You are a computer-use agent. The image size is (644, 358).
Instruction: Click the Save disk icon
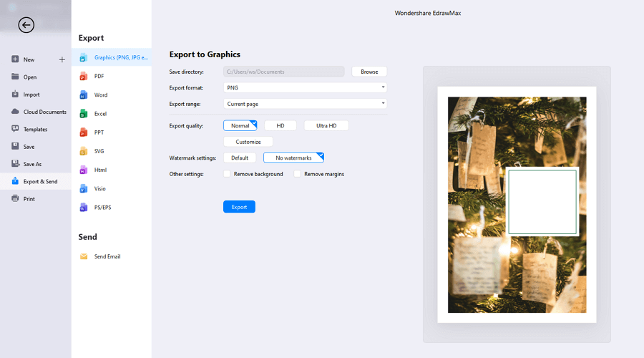tap(15, 146)
